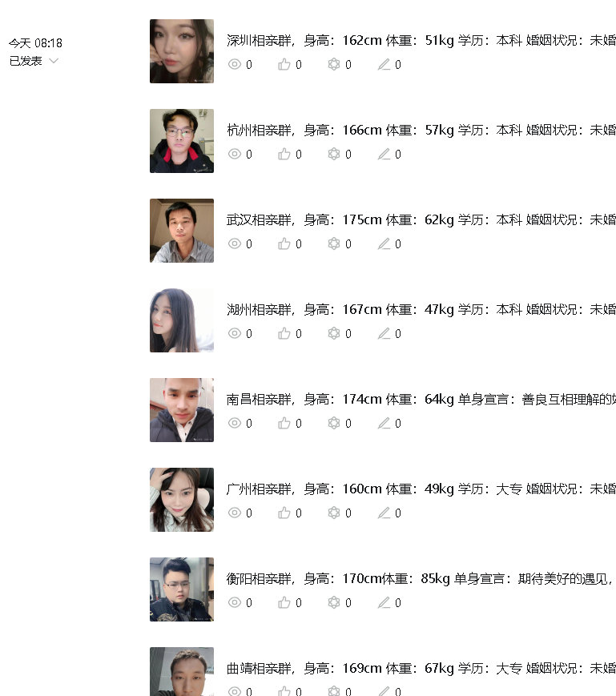Click the pencil icon under 杭州相亲群
Viewport: 616px width, 696px height.
point(384,154)
